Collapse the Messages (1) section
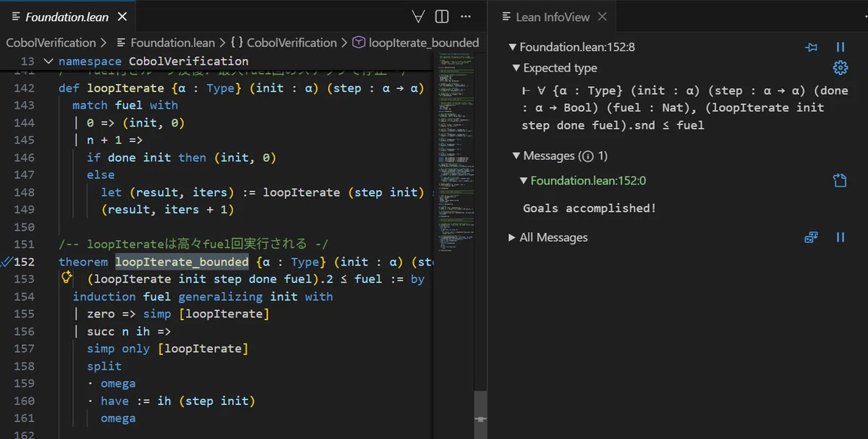This screenshot has width=868, height=439. [516, 155]
